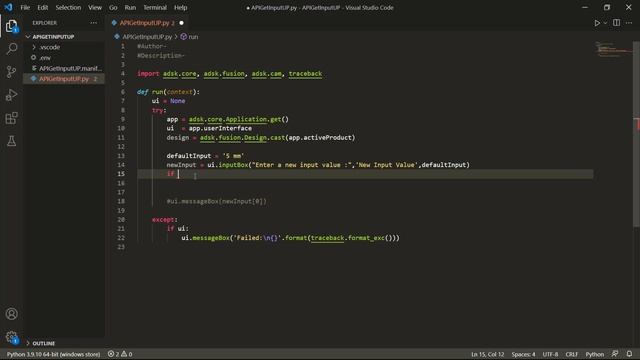Open editor More Actions ellipsis
Screen dimensions: 640x360
pos(629,23)
